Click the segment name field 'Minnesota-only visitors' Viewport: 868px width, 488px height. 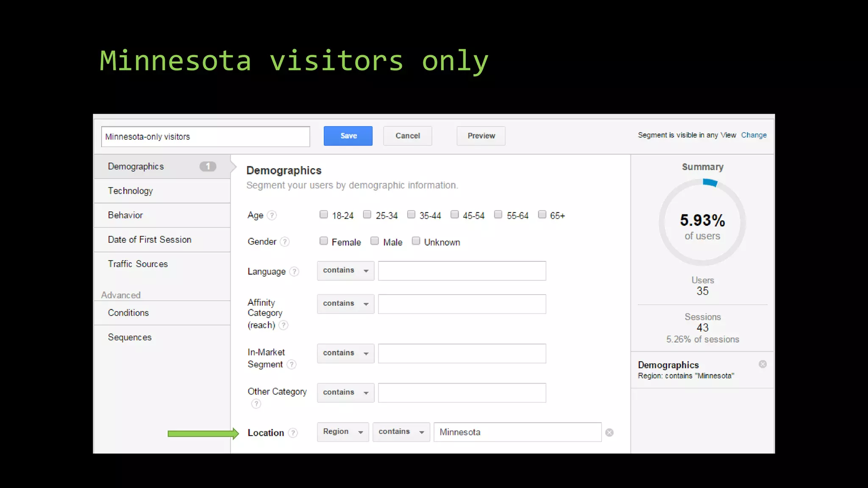click(206, 137)
